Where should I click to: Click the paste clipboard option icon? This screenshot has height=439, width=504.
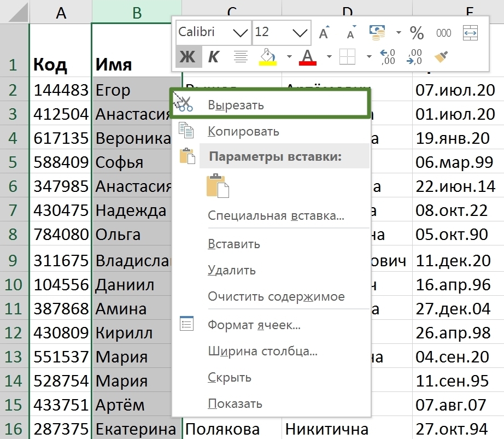tap(218, 186)
